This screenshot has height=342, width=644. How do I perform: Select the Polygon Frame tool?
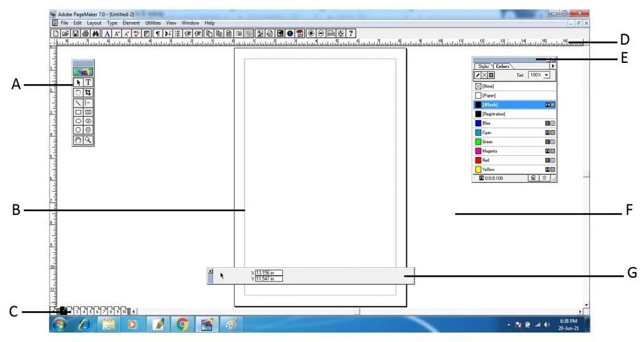[88, 130]
